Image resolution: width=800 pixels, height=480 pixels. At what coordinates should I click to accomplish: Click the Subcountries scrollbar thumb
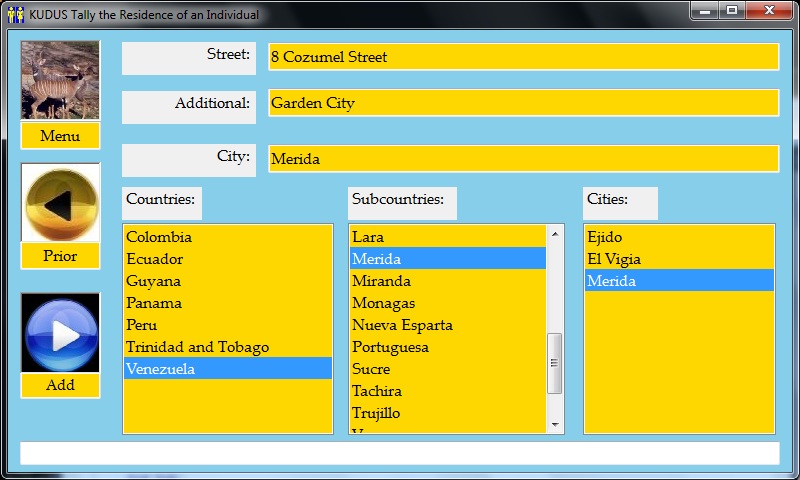click(556, 362)
